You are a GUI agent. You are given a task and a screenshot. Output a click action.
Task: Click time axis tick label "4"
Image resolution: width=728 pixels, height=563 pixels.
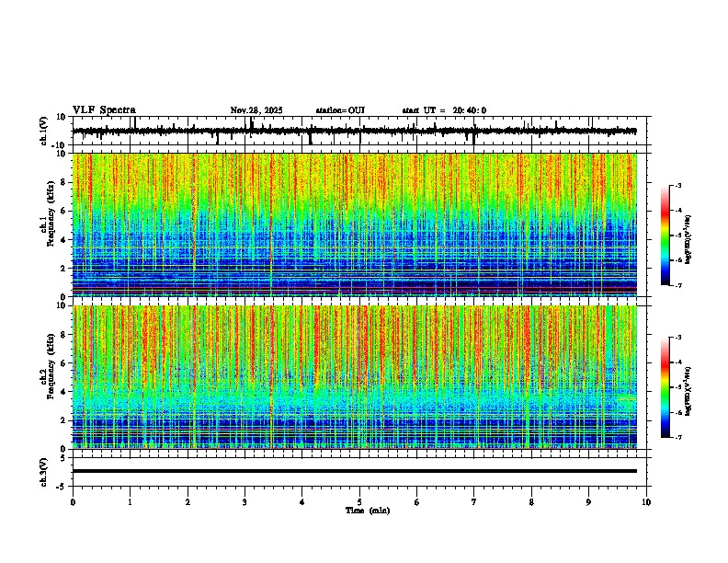click(x=302, y=502)
